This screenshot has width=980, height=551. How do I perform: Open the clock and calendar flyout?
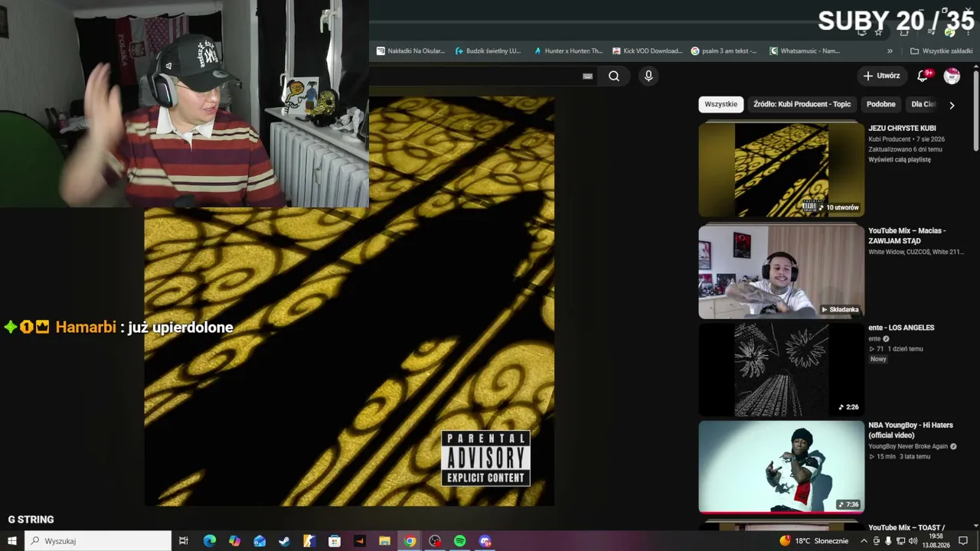pyautogui.click(x=936, y=541)
